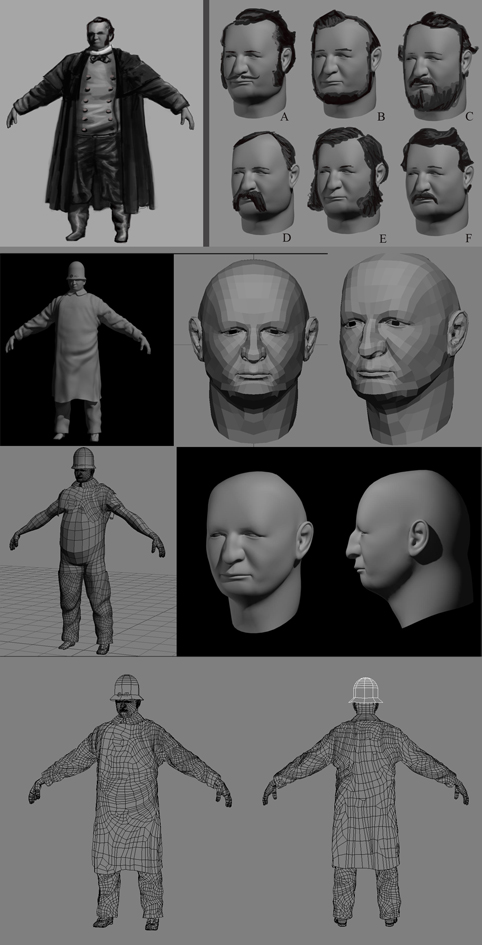Select the back-view wireframe coat model
The width and height of the screenshot is (482, 945).
pyautogui.click(x=366, y=801)
